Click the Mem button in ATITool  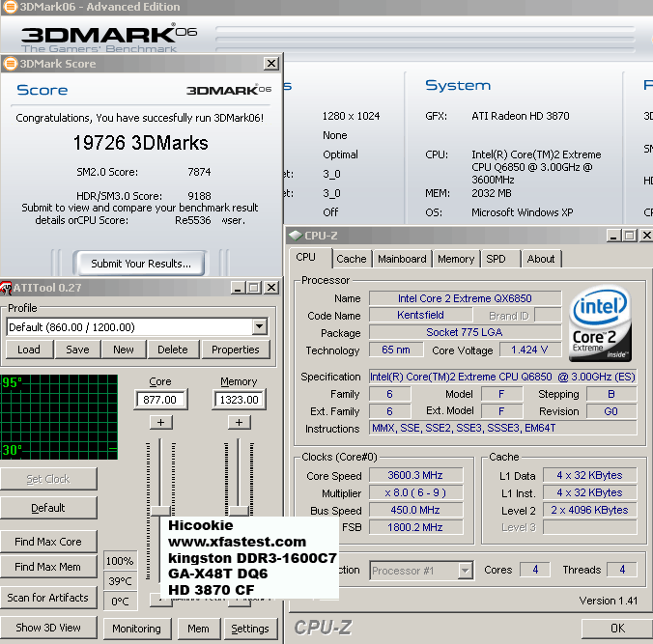[x=199, y=629]
